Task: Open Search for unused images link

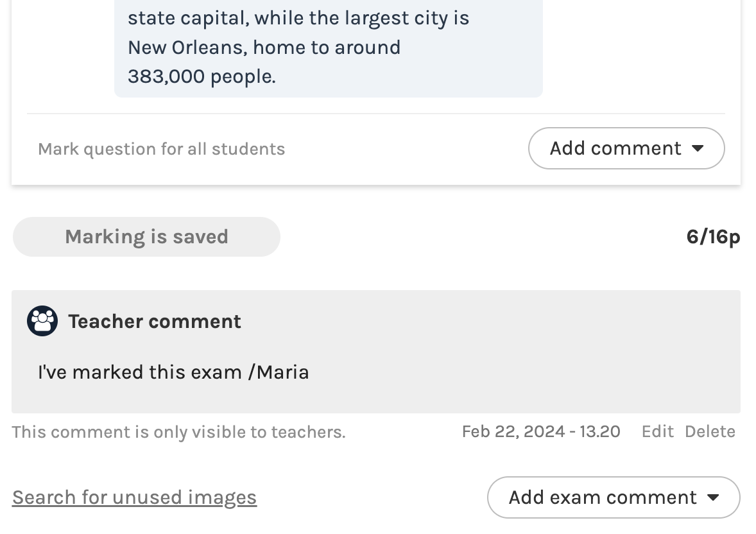Action: coord(134,497)
